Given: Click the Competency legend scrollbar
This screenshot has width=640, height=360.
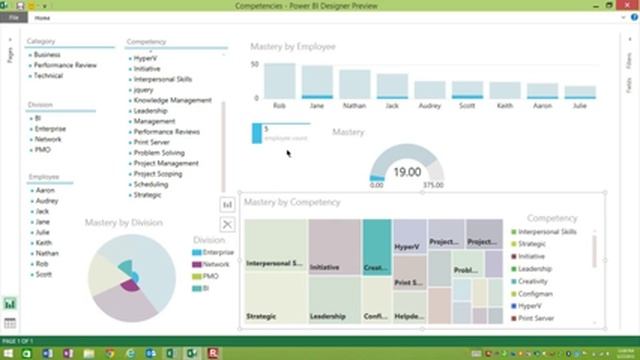Looking at the screenshot, I should 594,251.
